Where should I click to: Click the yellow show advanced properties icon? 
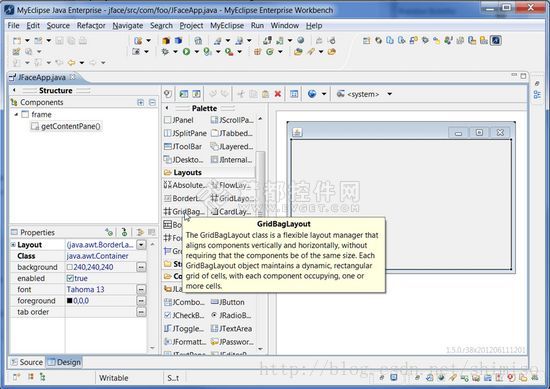pyautogui.click(x=140, y=232)
